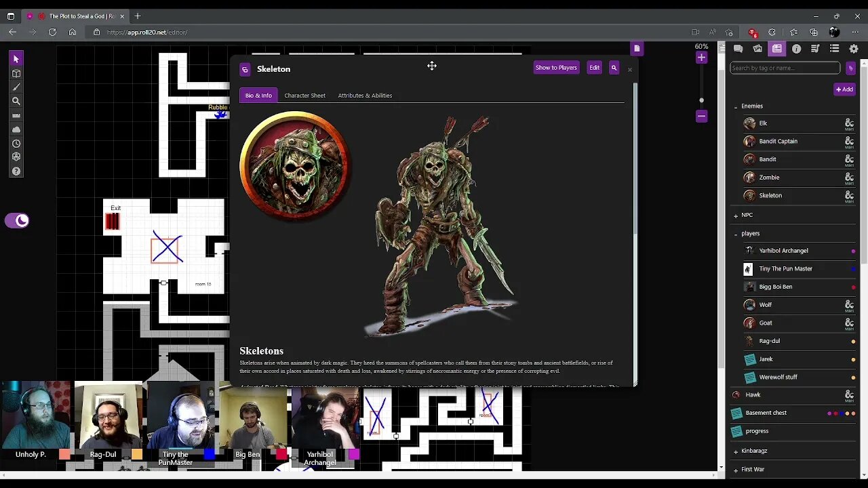Close the Skeleton dialog
Viewport: 868px width, 488px height.
pyautogui.click(x=629, y=69)
